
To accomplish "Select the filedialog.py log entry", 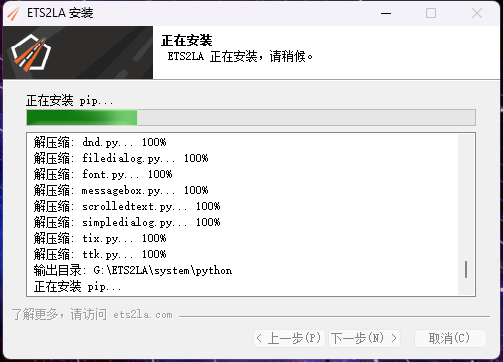I will (121, 158).
